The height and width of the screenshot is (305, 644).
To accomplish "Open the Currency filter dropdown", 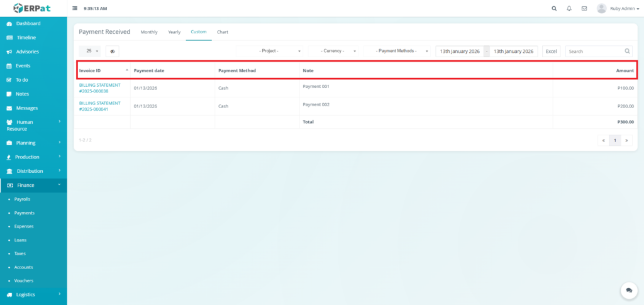I will tap(334, 51).
